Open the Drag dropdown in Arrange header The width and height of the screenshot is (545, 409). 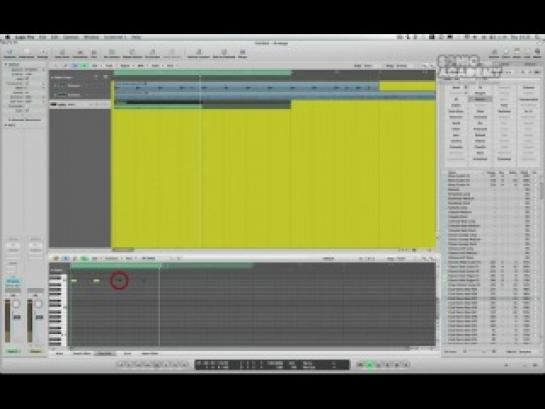click(401, 65)
